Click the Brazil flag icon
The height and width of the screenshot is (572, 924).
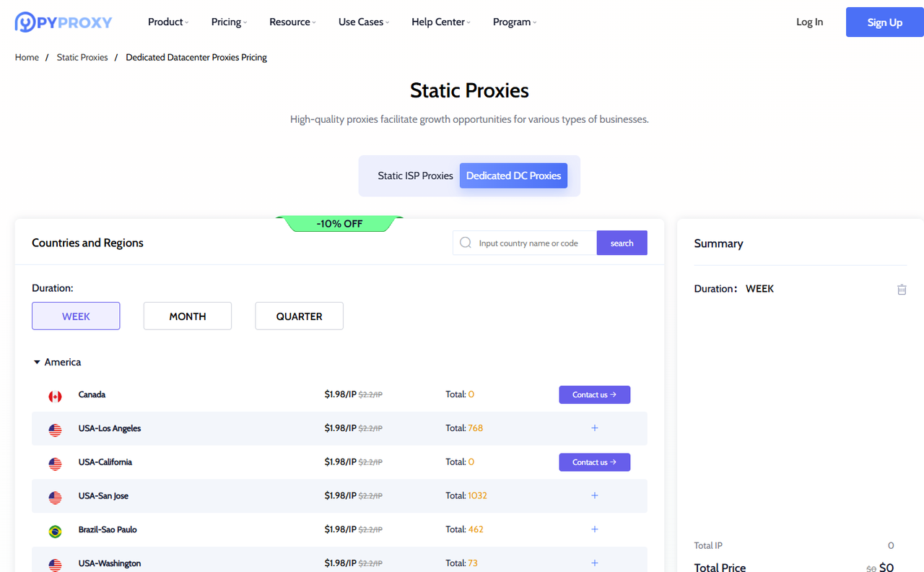point(55,531)
